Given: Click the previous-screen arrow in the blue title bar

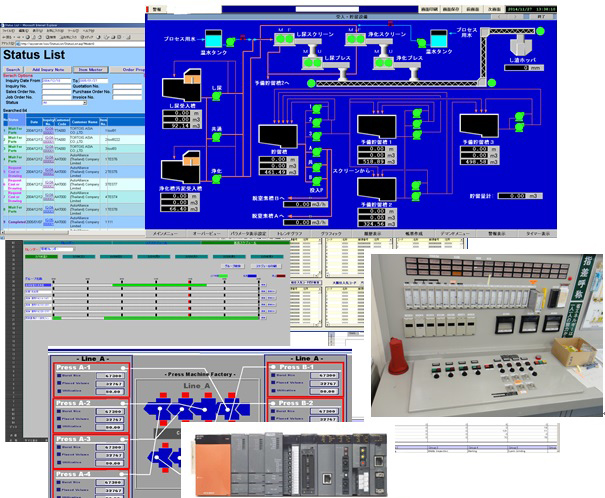Looking at the screenshot, I should (x=500, y=17).
